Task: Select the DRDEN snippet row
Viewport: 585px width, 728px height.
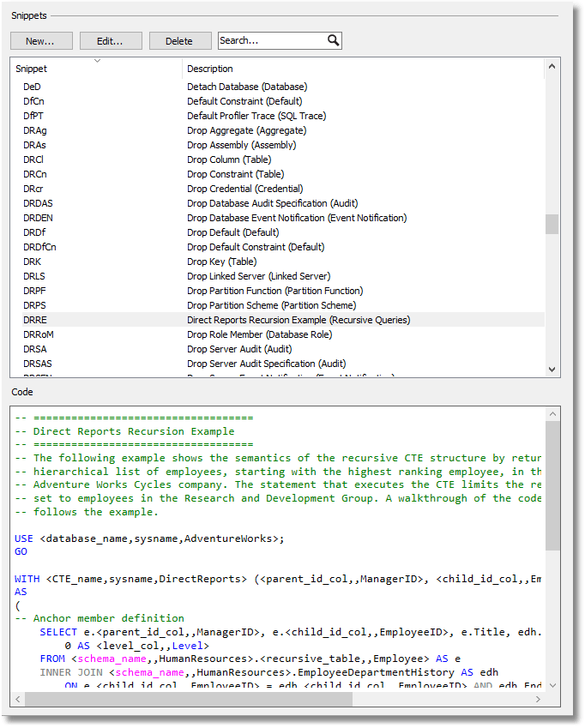Action: coord(283,218)
